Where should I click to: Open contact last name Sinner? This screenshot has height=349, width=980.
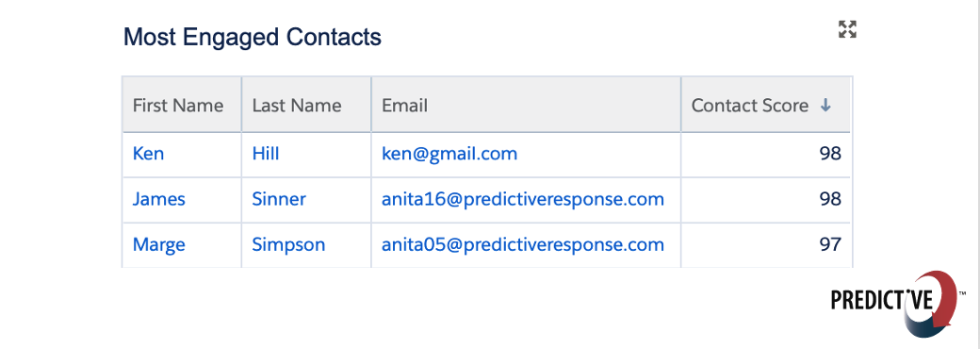pyautogui.click(x=279, y=199)
